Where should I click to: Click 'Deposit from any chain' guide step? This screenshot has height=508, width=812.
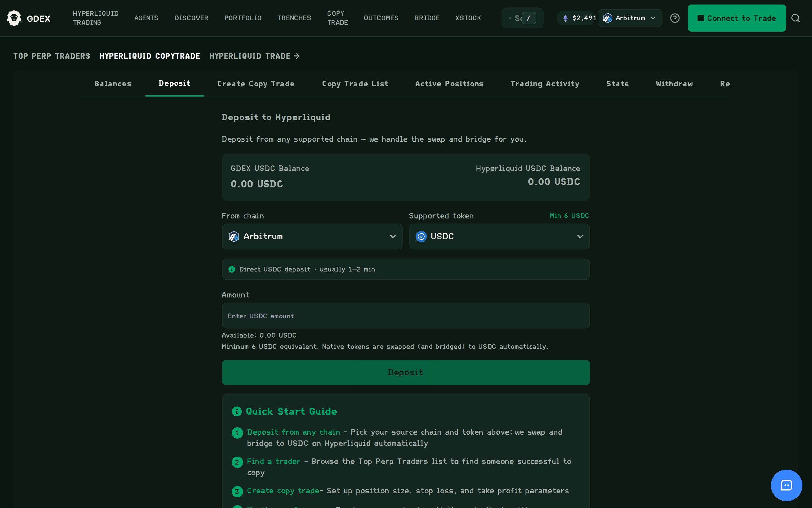tap(293, 432)
